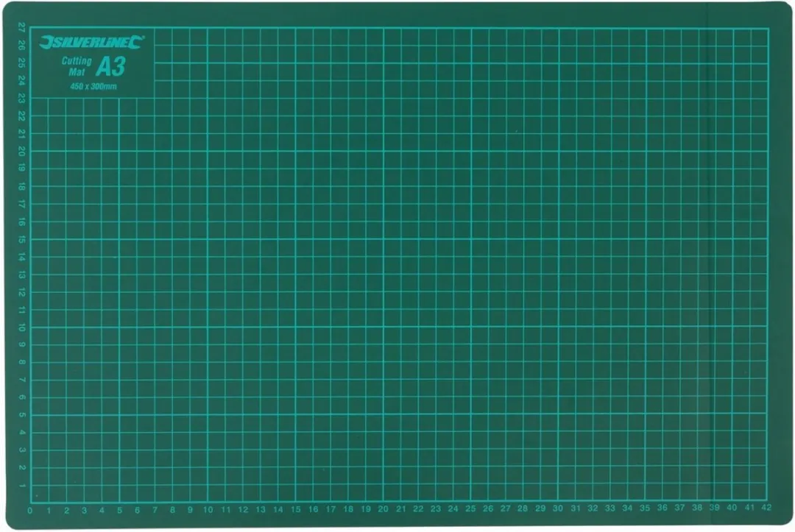Select "20" on the left ruler scale
The height and width of the screenshot is (532, 795).
click(x=21, y=151)
